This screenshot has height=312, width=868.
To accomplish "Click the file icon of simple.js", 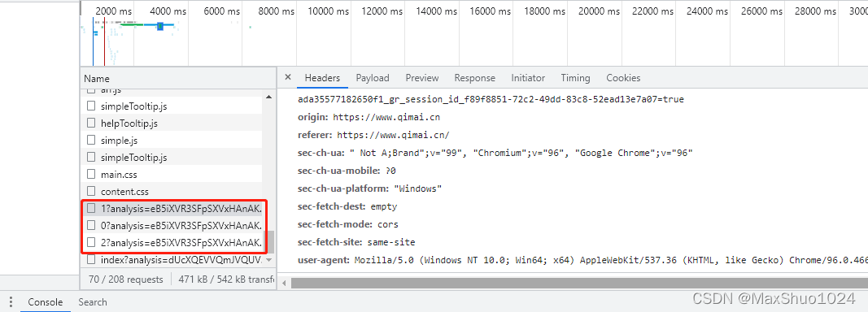I will tap(91, 141).
